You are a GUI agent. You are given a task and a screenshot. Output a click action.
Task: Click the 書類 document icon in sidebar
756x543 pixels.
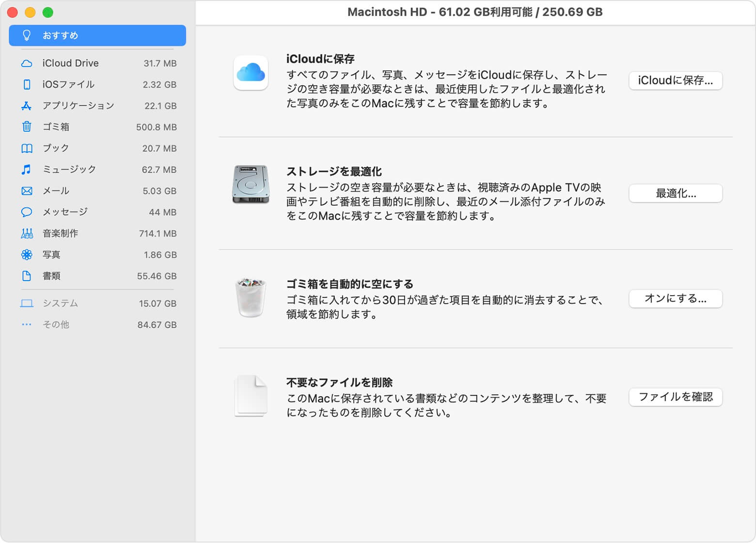tap(27, 276)
